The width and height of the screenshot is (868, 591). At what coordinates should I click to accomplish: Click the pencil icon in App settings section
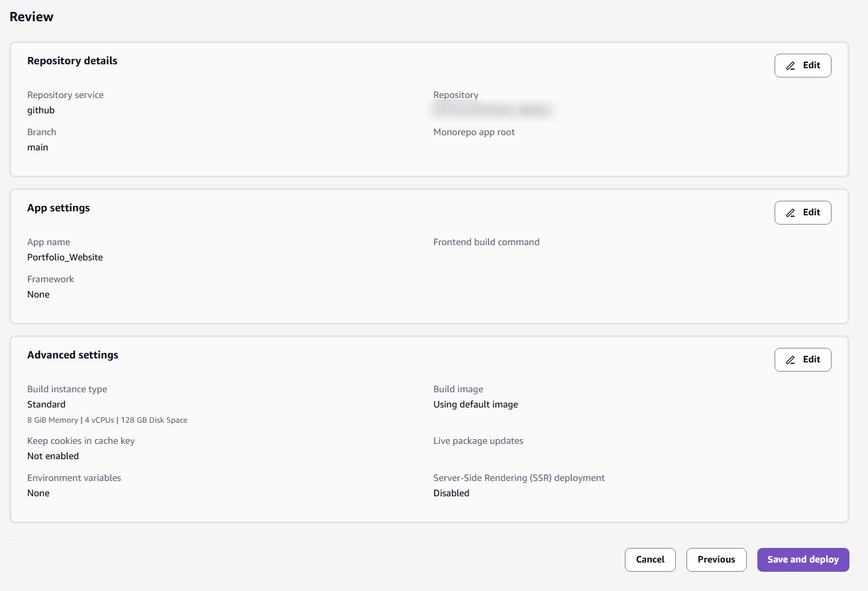tap(790, 212)
